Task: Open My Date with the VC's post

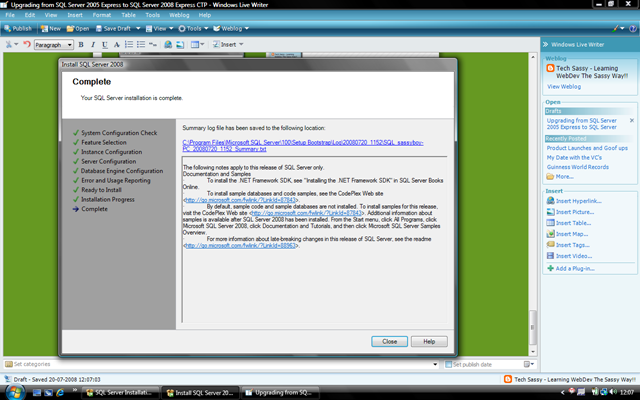Action: point(574,158)
